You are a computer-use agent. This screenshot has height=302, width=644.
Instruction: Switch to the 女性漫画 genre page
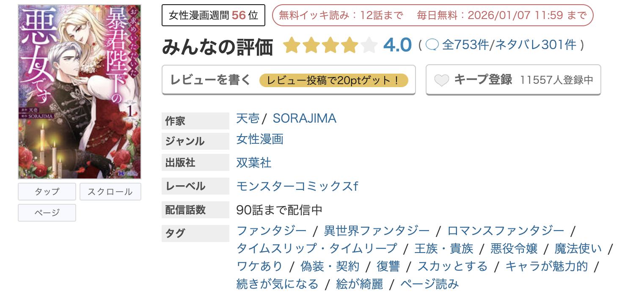click(x=259, y=139)
